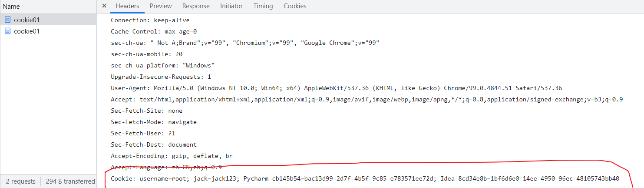
Task: Select the first cookie01 request row
Action: tap(48, 20)
